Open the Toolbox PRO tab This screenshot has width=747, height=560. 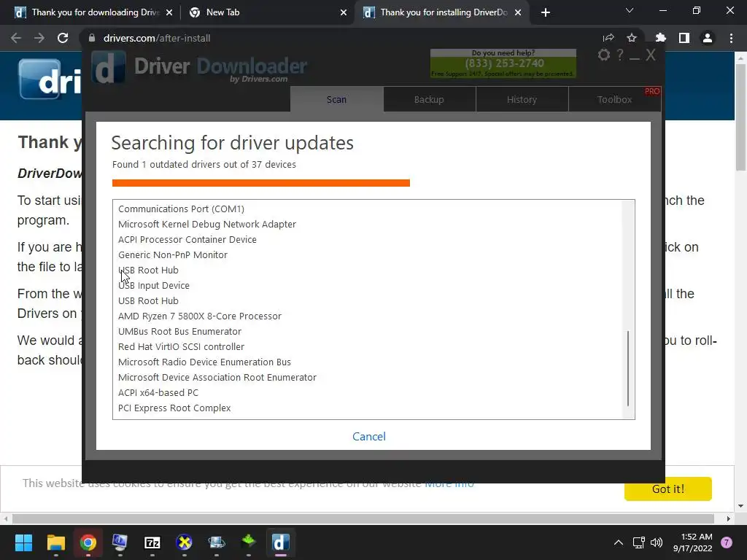pyautogui.click(x=614, y=99)
